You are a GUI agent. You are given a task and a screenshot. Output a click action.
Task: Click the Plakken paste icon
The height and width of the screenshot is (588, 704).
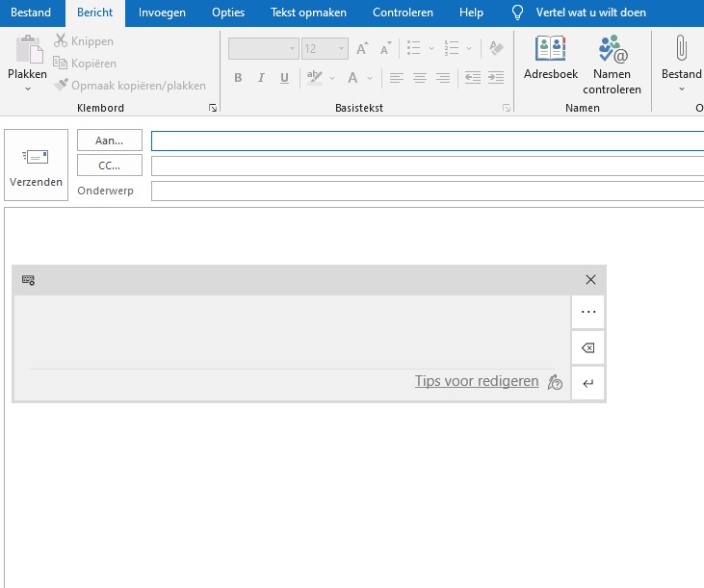coord(27,53)
